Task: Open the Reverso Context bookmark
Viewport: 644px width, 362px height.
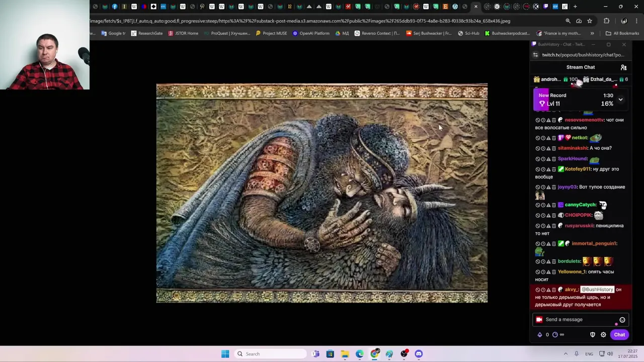Action: [377, 33]
